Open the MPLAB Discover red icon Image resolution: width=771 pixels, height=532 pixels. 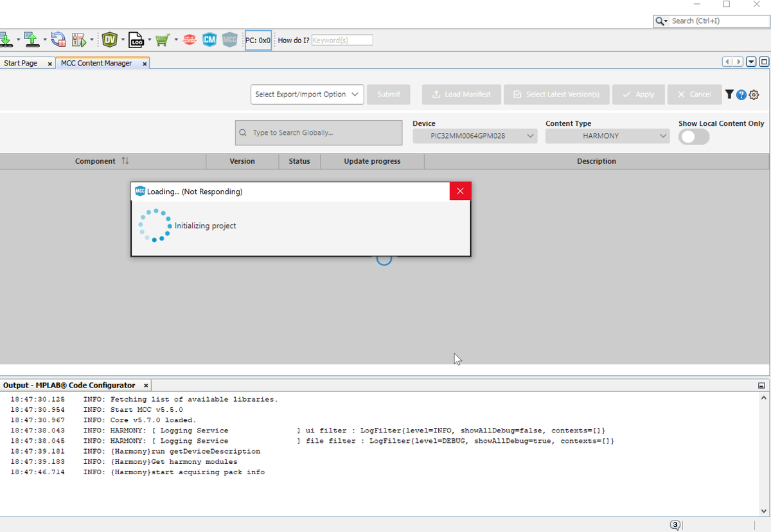pyautogui.click(x=190, y=40)
